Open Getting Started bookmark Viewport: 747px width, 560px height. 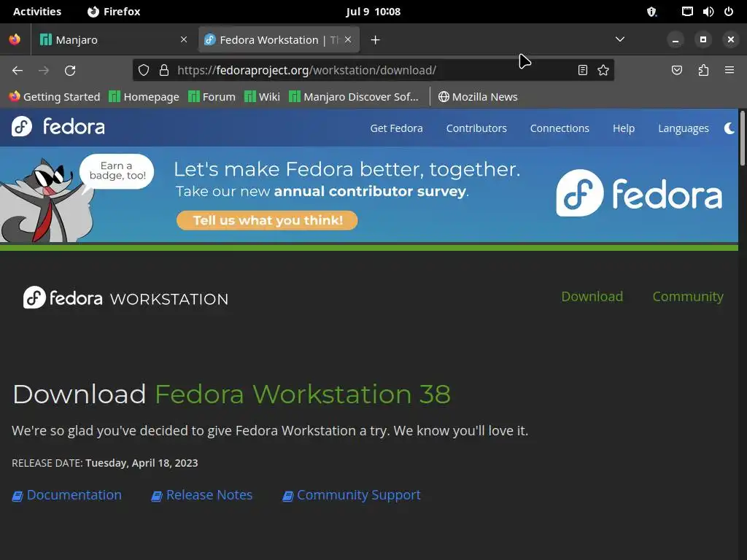coord(54,97)
